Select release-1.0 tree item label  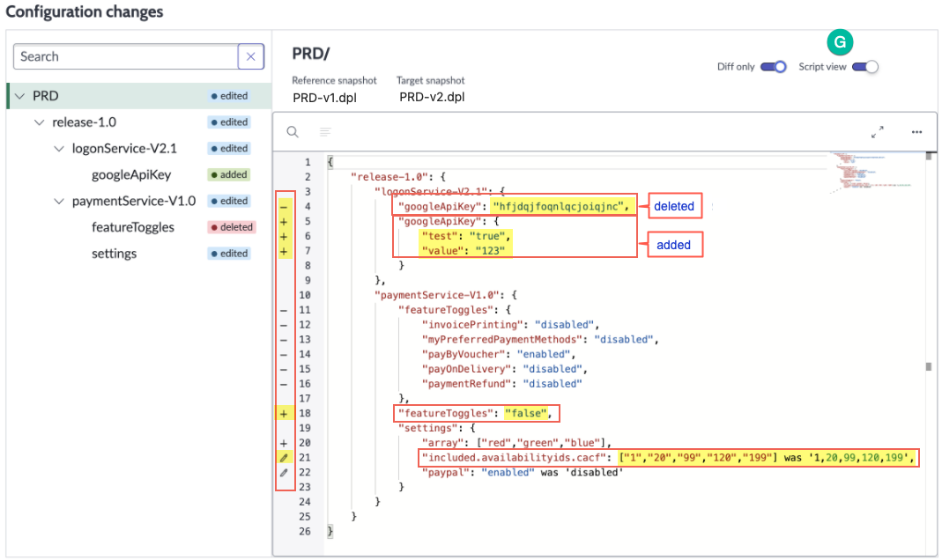[84, 122]
